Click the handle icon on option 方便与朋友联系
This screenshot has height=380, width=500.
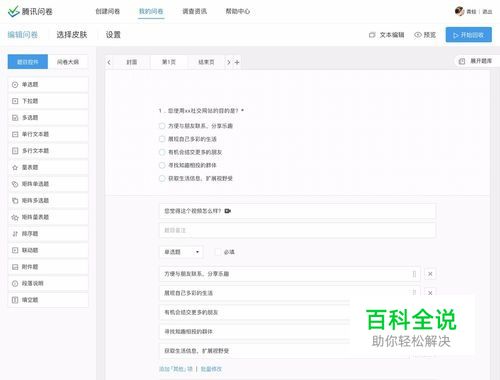[x=414, y=274]
